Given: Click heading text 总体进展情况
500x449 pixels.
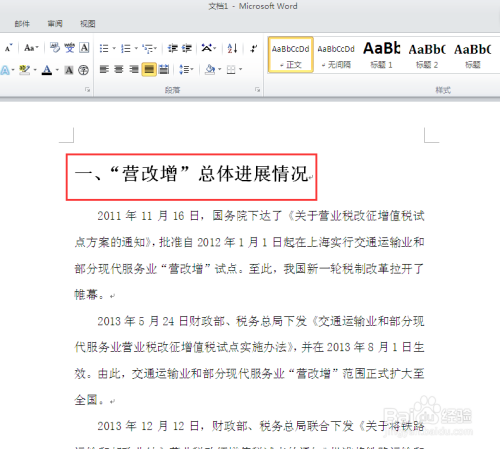Looking at the screenshot, I should click(x=253, y=174).
